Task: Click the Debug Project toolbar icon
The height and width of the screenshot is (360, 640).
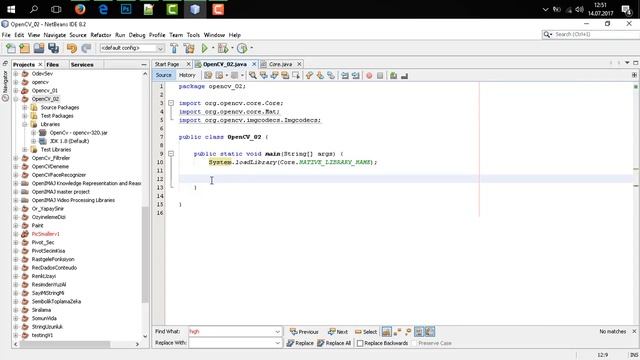Action: coord(223,48)
